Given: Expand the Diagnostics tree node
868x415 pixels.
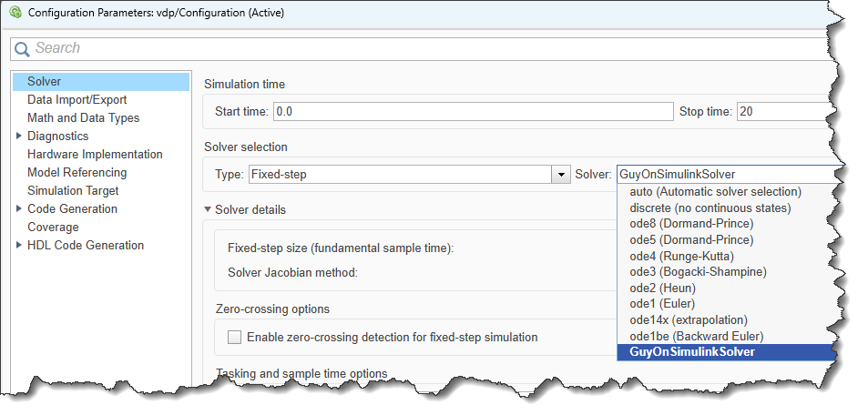Looking at the screenshot, I should tap(19, 136).
